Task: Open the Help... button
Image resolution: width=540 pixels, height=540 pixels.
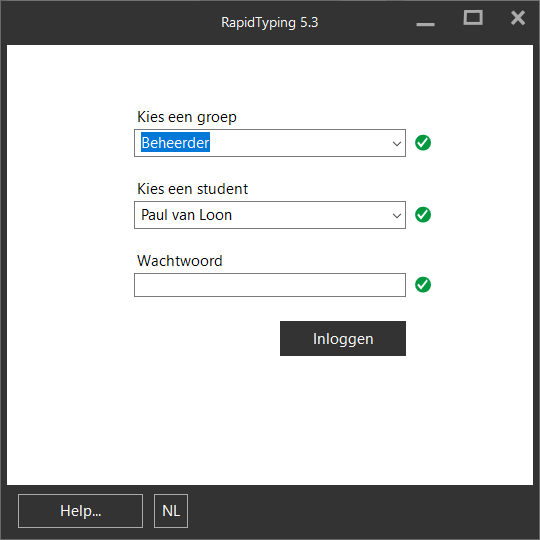Action: 80,511
